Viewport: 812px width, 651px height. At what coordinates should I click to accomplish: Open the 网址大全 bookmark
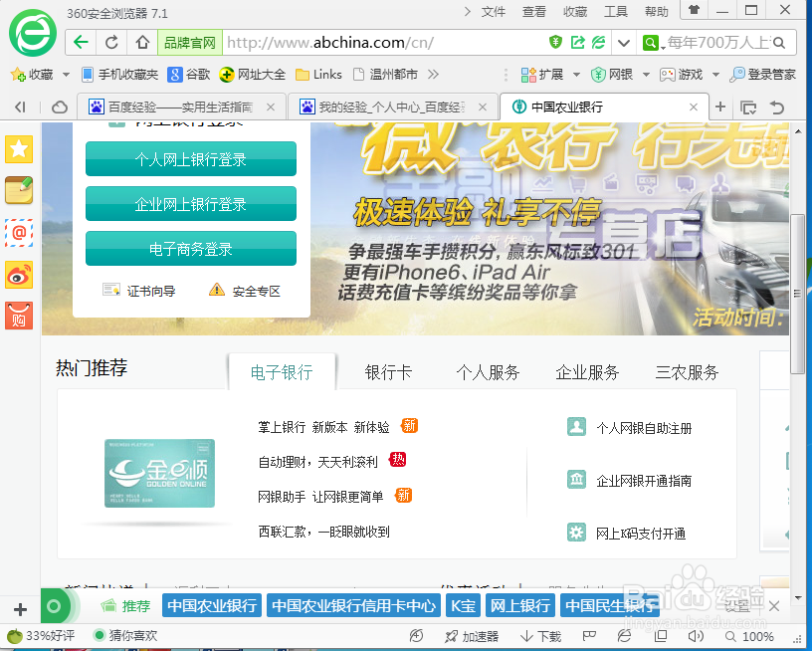[x=252, y=75]
